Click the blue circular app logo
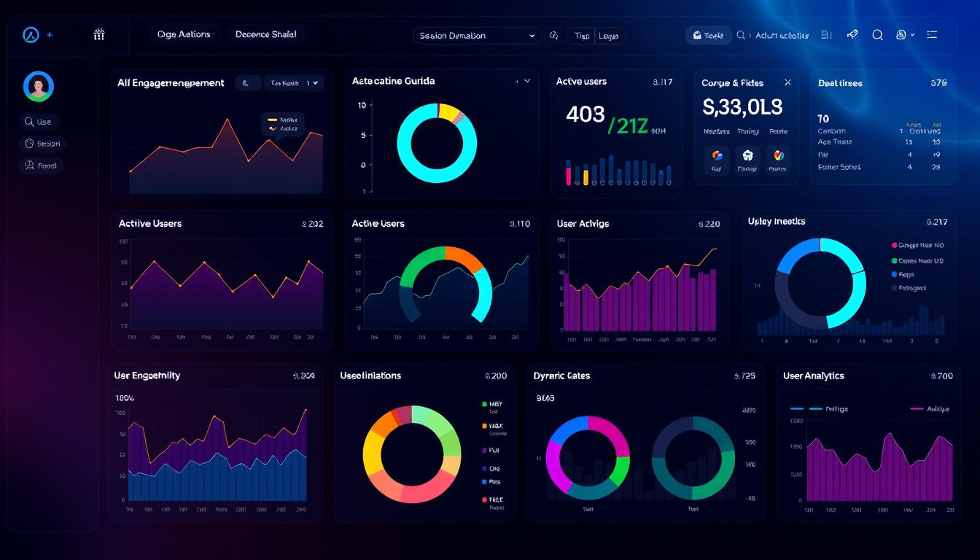Viewport: 980px width, 560px height. [31, 34]
